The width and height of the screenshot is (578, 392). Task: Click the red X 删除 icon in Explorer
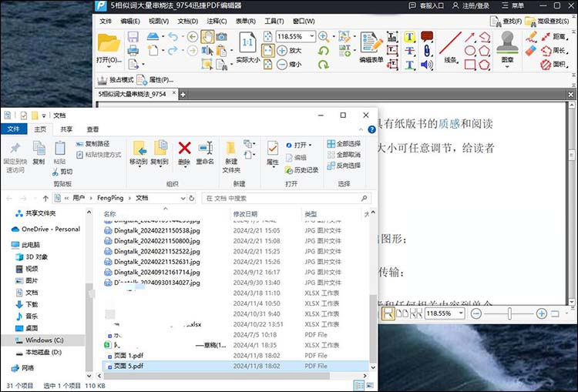tap(184, 148)
